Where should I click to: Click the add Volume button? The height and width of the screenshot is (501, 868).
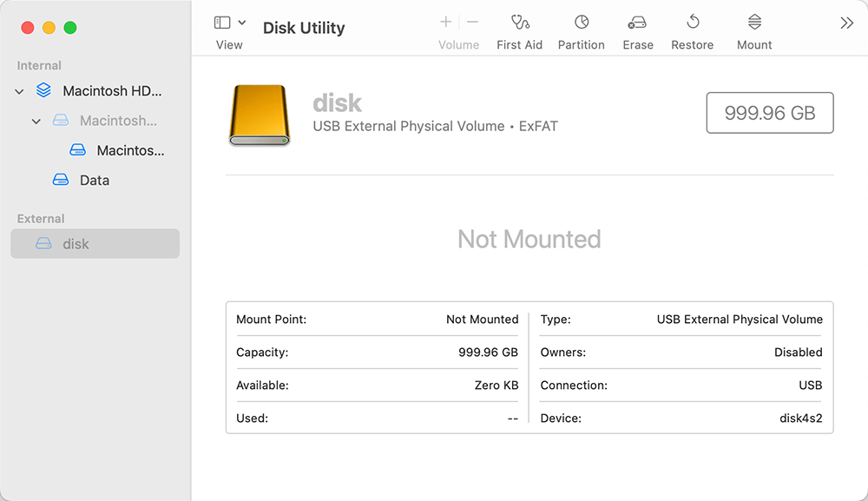click(x=445, y=22)
